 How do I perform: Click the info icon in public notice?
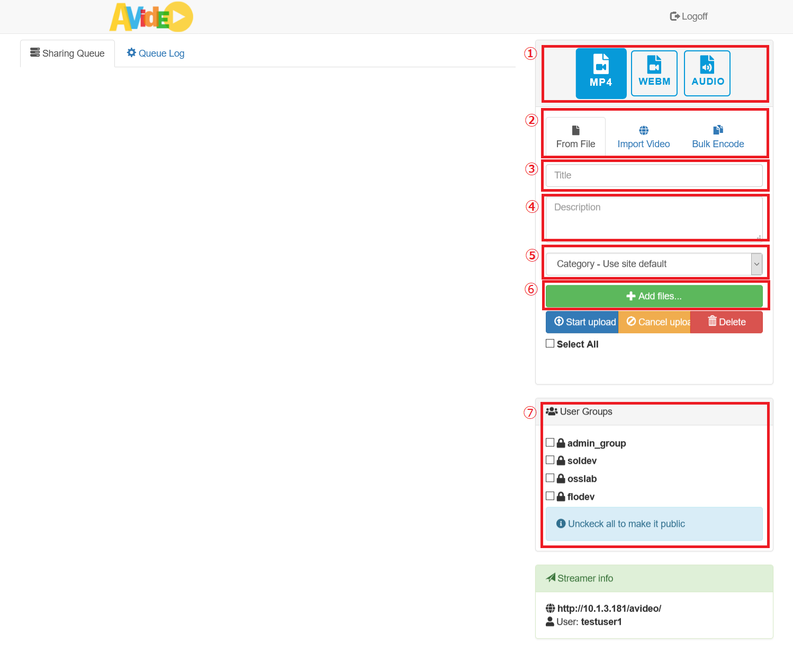pos(561,523)
